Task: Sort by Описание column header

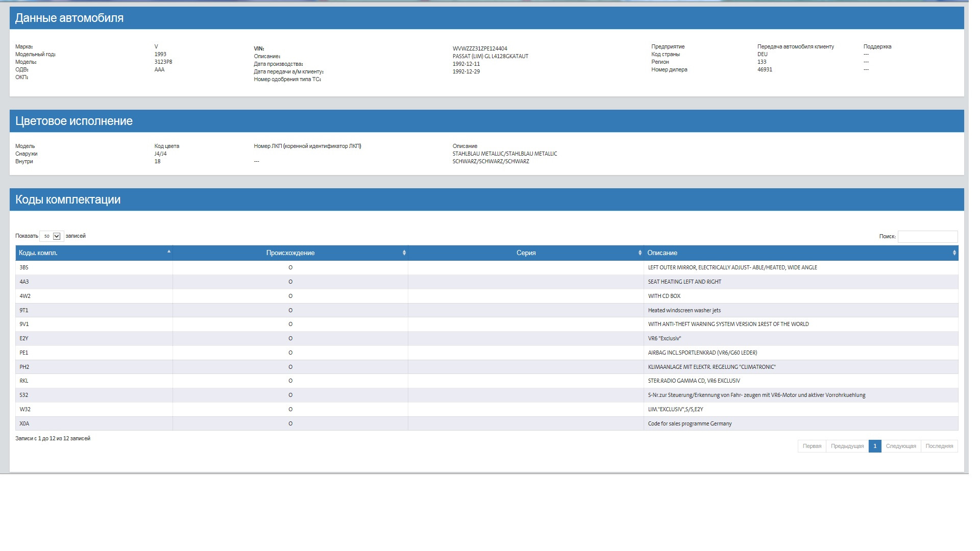Action: point(801,253)
